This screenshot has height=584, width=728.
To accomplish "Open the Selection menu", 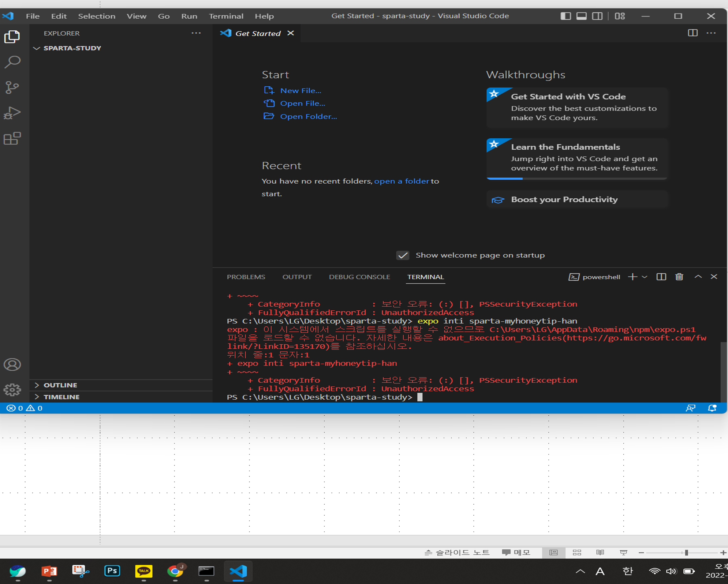I will pyautogui.click(x=97, y=16).
